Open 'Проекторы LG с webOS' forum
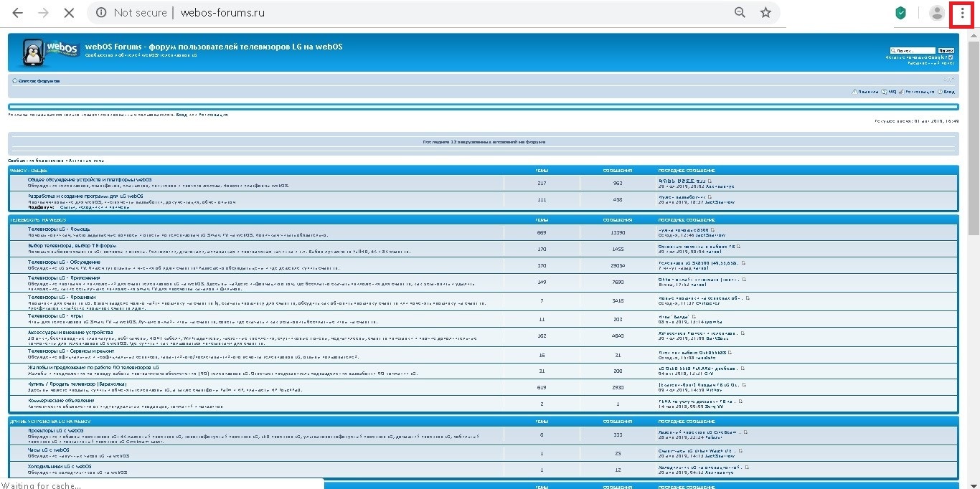The width and height of the screenshot is (980, 489). point(55,431)
